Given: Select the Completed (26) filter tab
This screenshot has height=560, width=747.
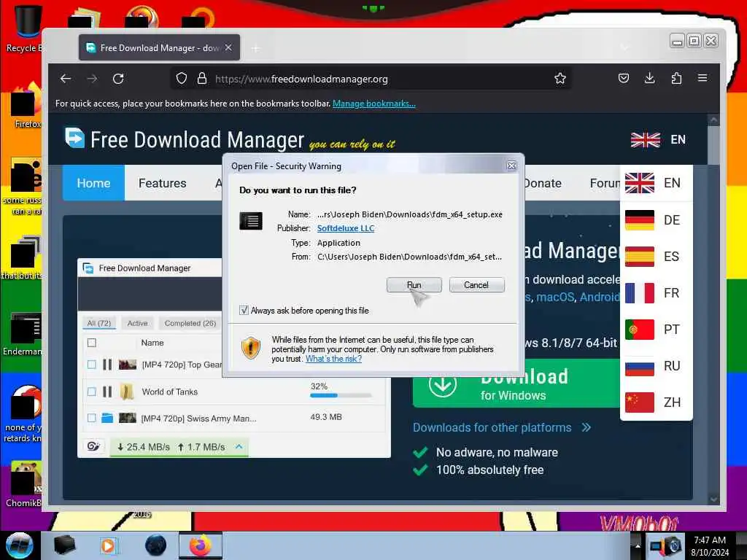Looking at the screenshot, I should 190,323.
